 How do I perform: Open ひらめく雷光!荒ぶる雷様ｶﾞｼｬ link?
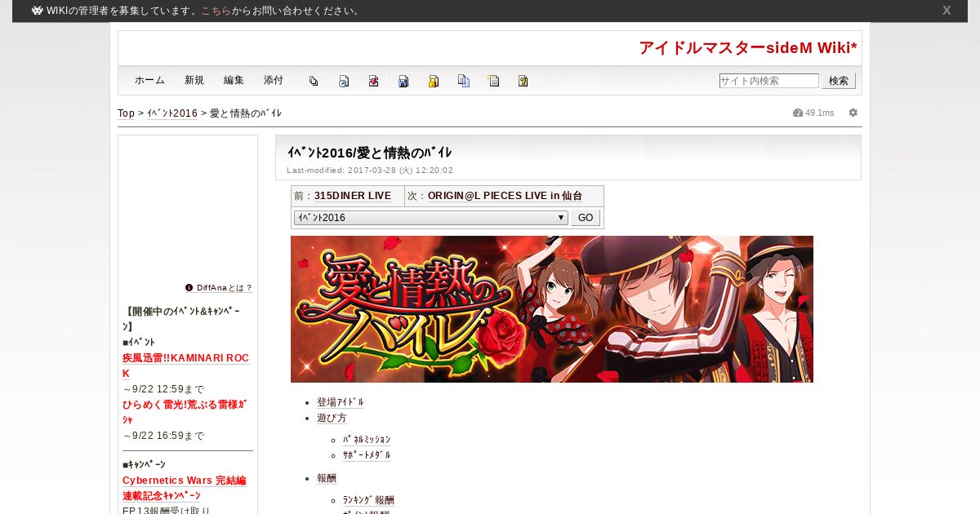tap(185, 412)
